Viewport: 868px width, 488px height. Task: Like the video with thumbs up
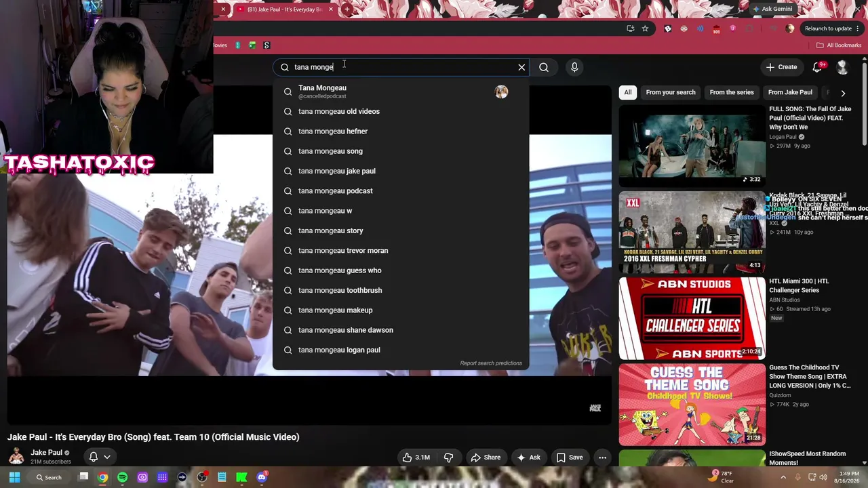416,457
